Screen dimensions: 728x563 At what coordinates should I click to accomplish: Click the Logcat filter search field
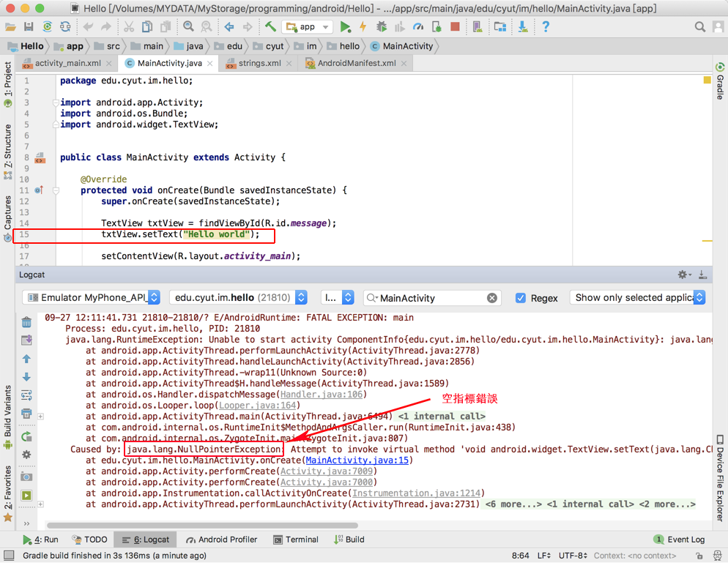432,298
